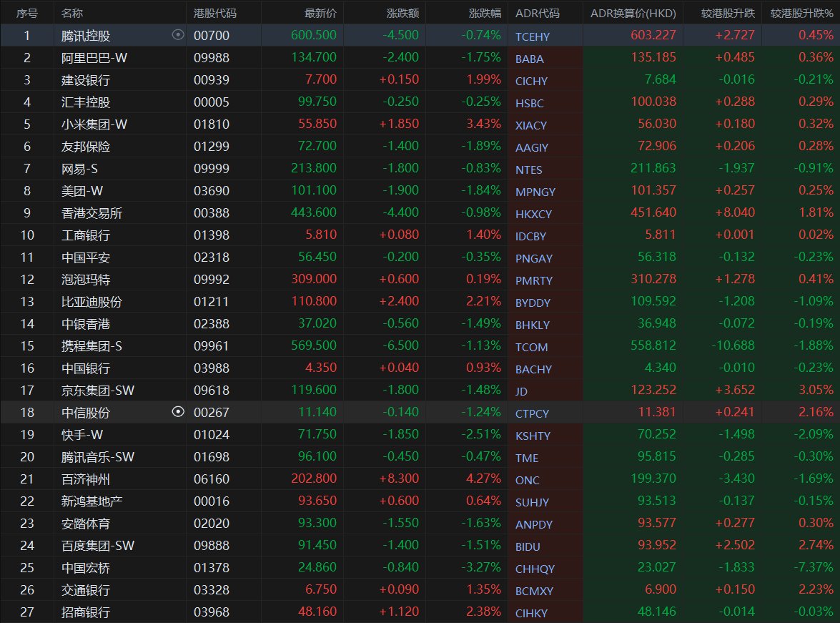Select the 交通银行 stock name
This screenshot has width=840, height=623.
point(86,590)
